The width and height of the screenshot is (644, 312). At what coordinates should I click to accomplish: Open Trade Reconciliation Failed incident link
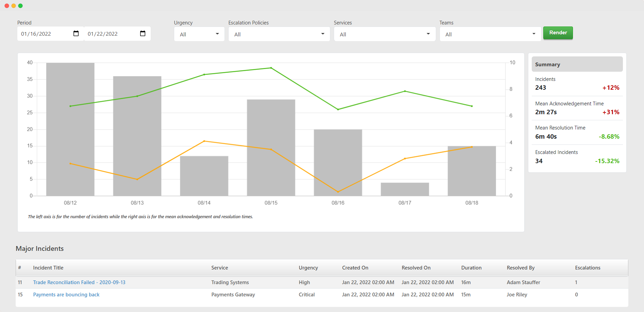pos(79,282)
